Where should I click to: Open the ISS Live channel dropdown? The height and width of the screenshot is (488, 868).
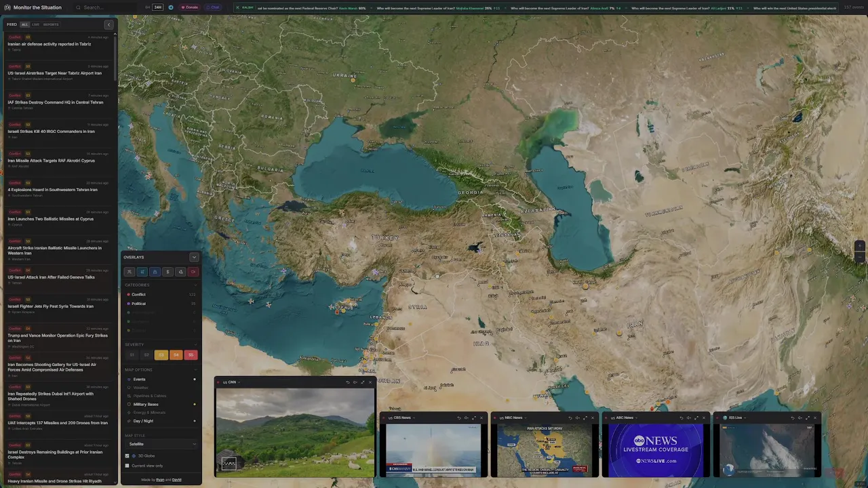tap(734, 418)
